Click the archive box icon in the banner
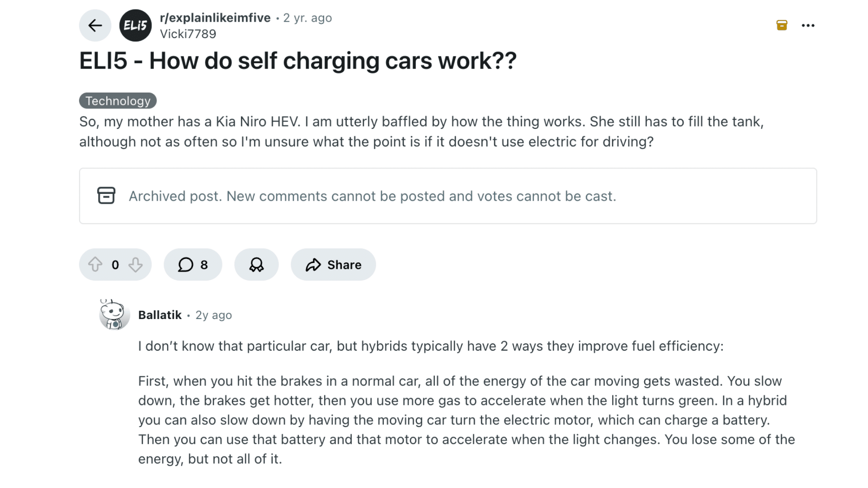 (106, 196)
